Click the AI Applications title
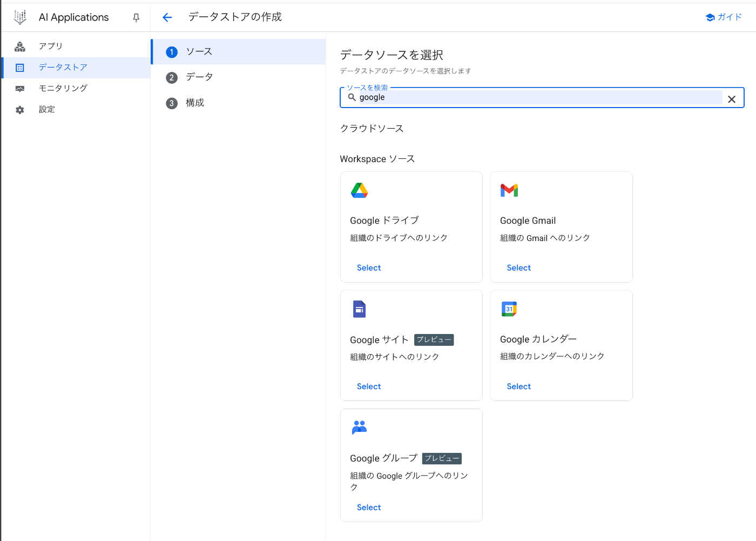The height and width of the screenshot is (541, 756). click(73, 17)
